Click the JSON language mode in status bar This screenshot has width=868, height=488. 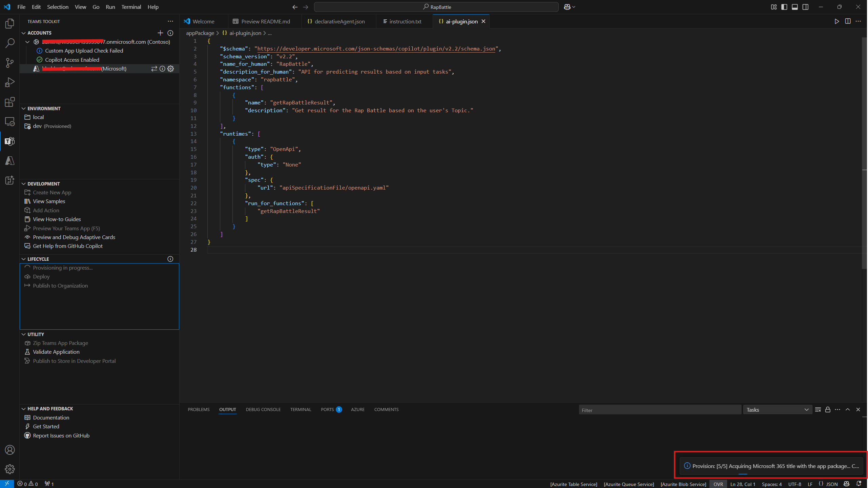(832, 484)
